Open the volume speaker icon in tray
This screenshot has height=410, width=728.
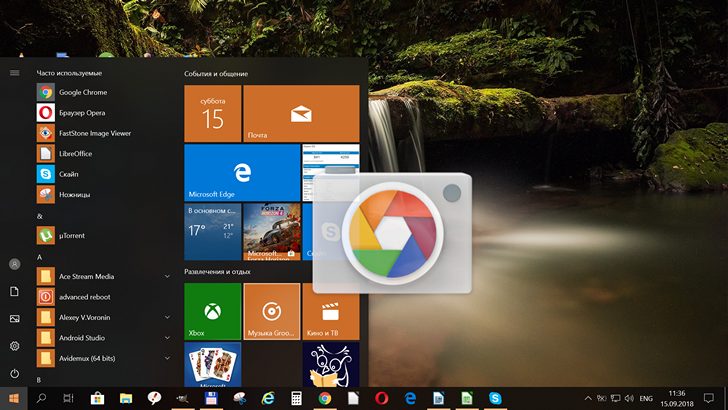tap(630, 398)
